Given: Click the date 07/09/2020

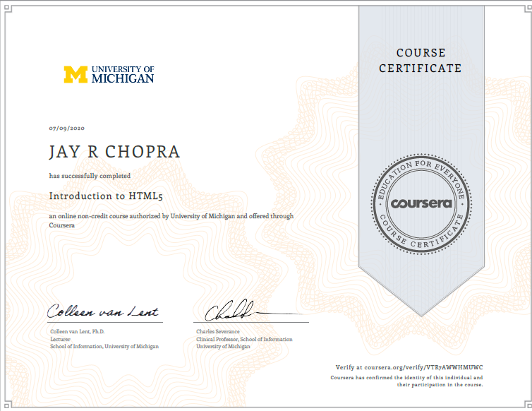Looking at the screenshot, I should (66, 128).
